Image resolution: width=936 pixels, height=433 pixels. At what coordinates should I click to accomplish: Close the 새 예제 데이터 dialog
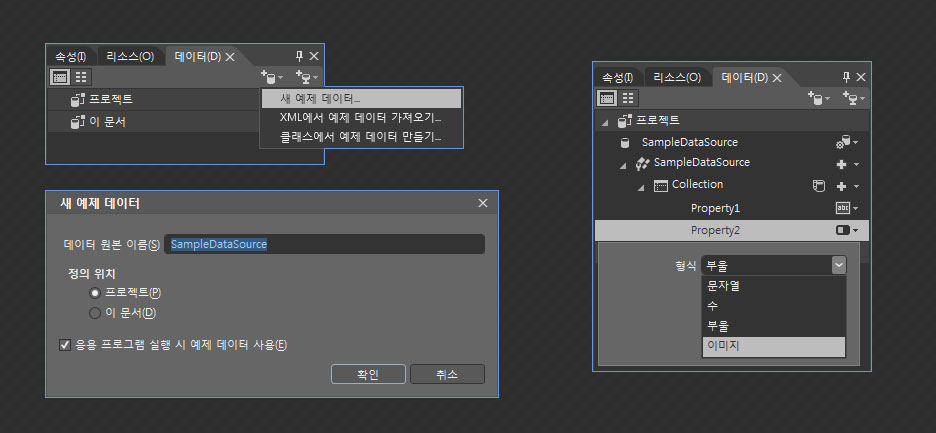(483, 203)
